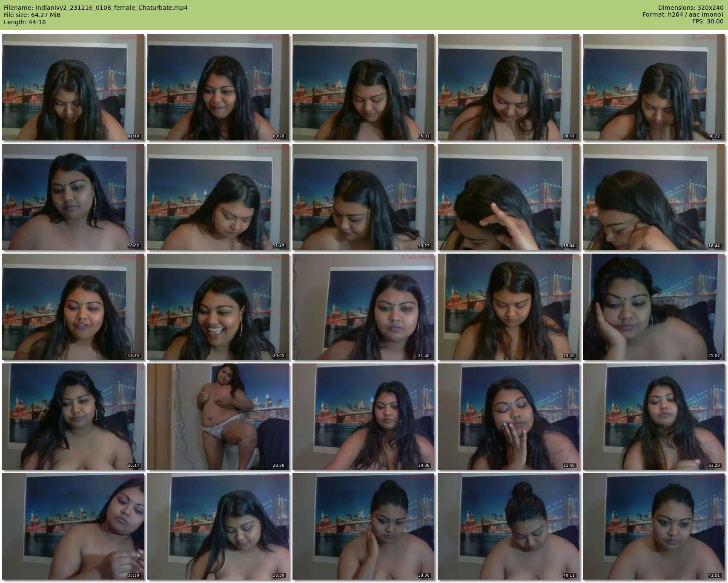Click the Filename text in the header
Image resolution: width=728 pixels, height=583 pixels.
pyautogui.click(x=95, y=8)
